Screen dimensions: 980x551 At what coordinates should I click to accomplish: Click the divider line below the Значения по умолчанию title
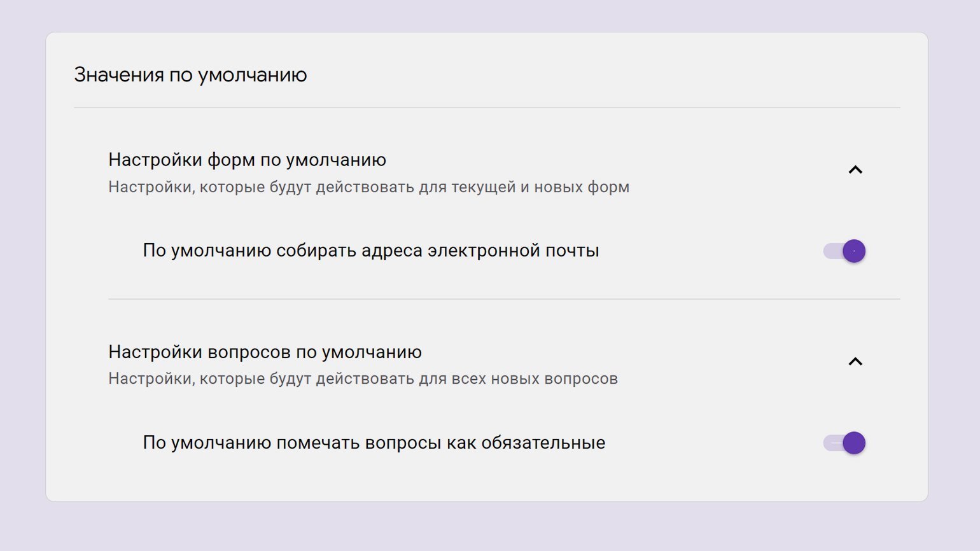[487, 108]
